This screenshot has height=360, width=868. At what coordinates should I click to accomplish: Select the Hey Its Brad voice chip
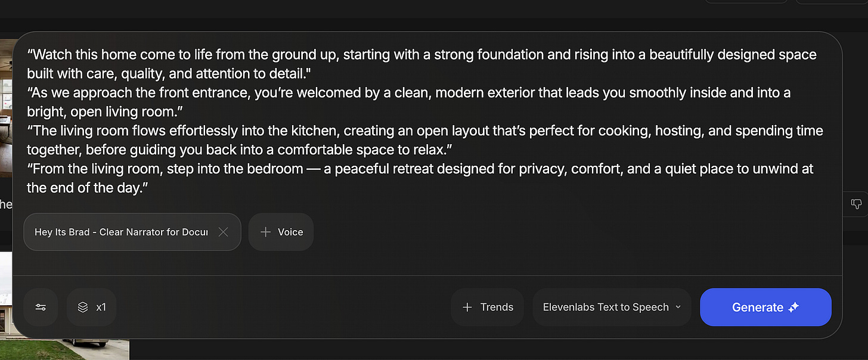[119, 232]
